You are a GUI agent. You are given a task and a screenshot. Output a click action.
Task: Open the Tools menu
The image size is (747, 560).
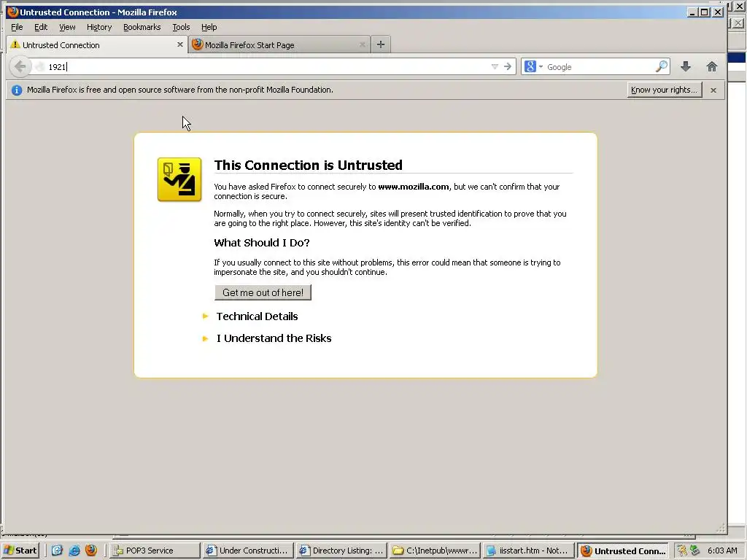(181, 27)
